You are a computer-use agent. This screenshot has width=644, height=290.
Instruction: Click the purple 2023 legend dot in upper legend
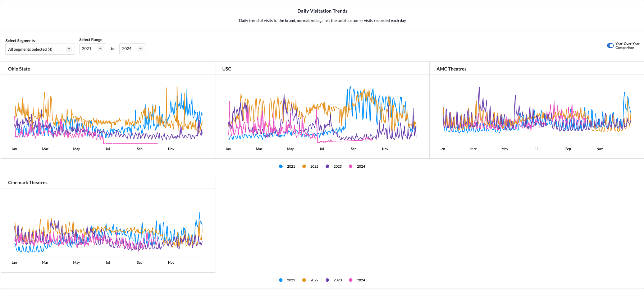click(327, 166)
